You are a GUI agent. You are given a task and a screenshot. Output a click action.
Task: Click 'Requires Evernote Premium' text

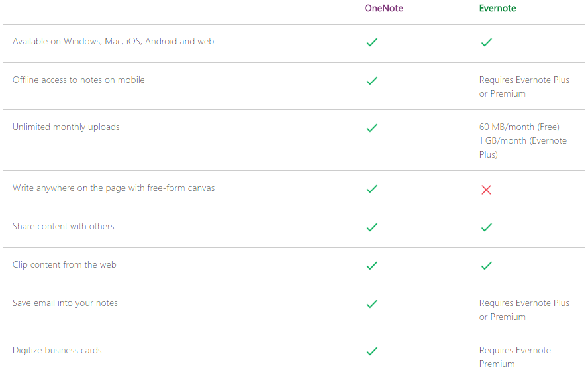tap(515, 357)
